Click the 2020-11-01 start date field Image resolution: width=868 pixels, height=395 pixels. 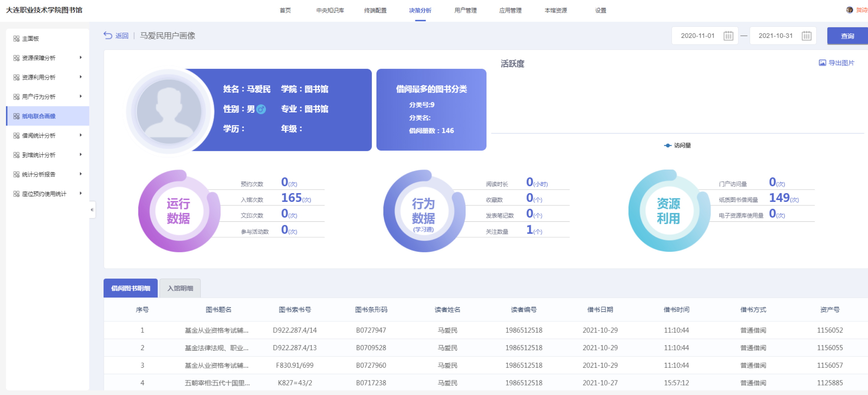[x=697, y=36]
